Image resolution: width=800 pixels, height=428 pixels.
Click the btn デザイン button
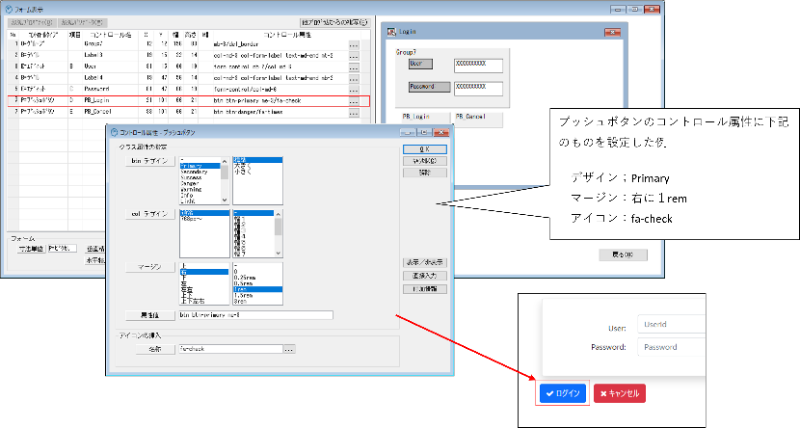(150, 159)
